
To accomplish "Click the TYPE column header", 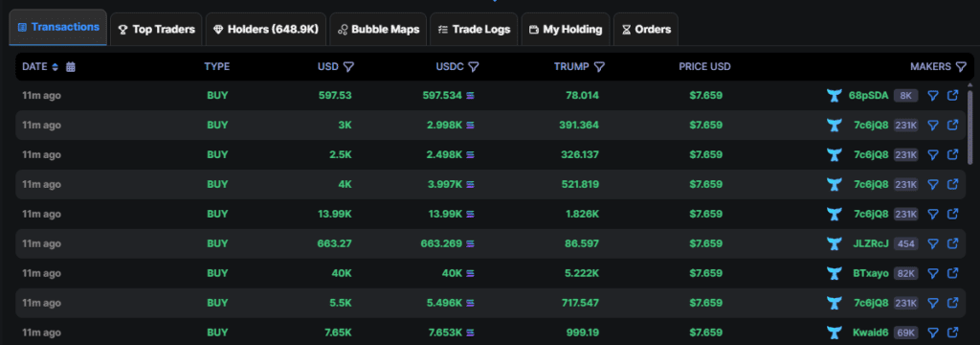I will 217,66.
